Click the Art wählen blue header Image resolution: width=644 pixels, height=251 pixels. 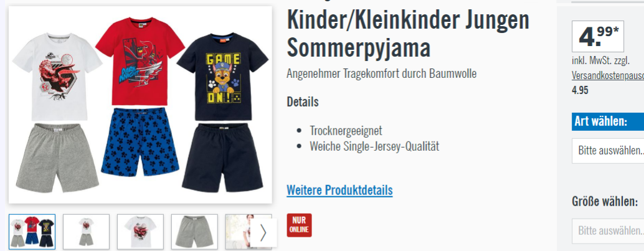[608, 121]
